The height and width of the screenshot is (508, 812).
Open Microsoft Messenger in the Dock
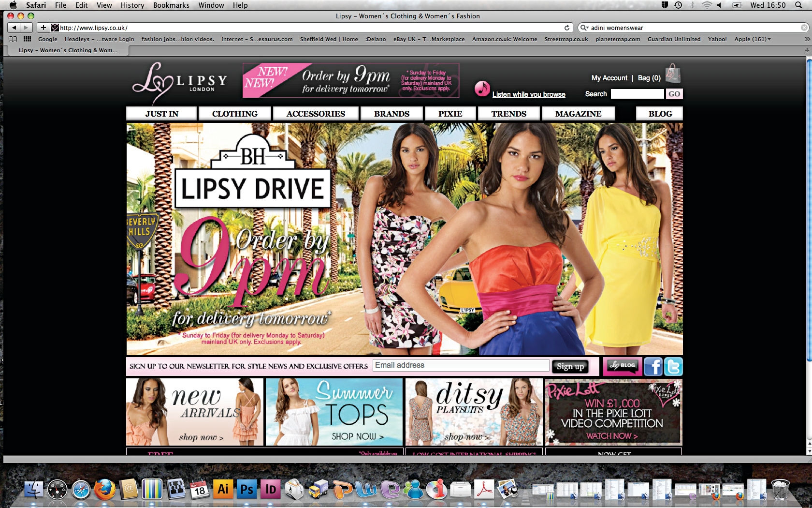pos(413,489)
